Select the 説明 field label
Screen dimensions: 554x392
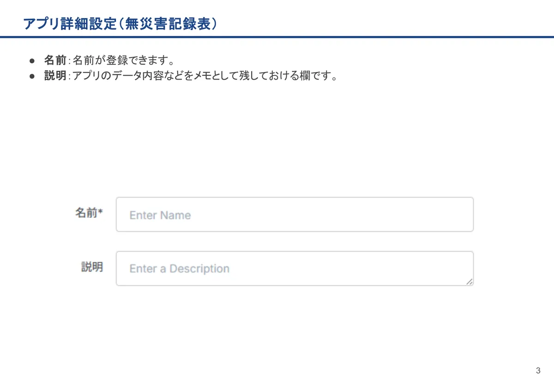[x=92, y=267]
